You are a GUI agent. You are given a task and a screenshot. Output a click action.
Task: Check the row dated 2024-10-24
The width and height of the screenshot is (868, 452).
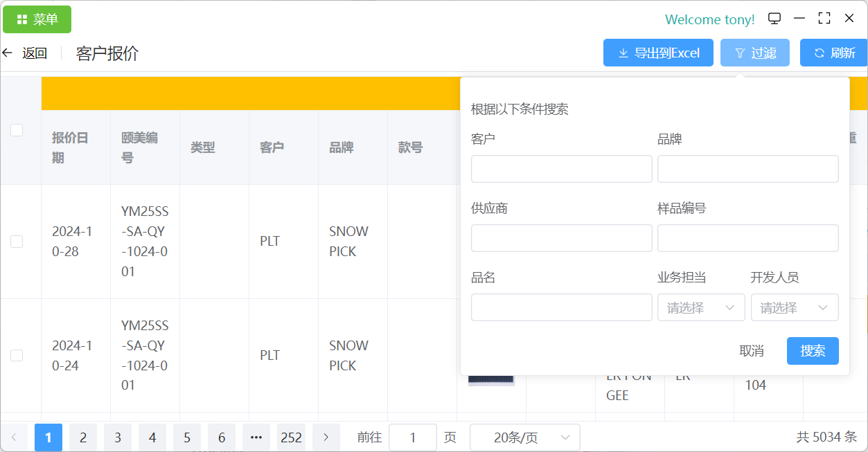pyautogui.click(x=17, y=356)
